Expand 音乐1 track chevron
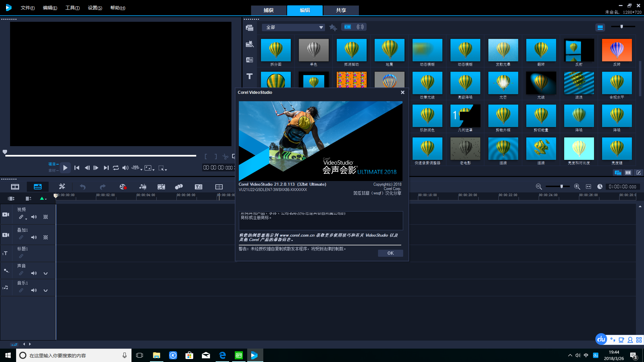The height and width of the screenshot is (362, 644). (46, 291)
